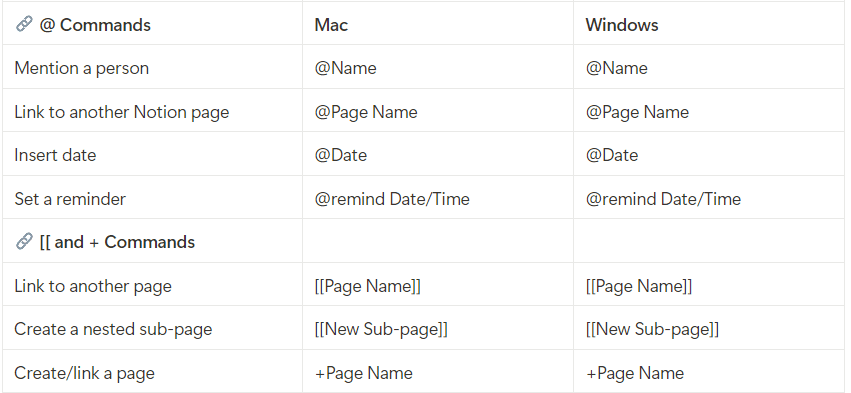
Task: Click the Insert date row label
Action: pyautogui.click(x=55, y=155)
